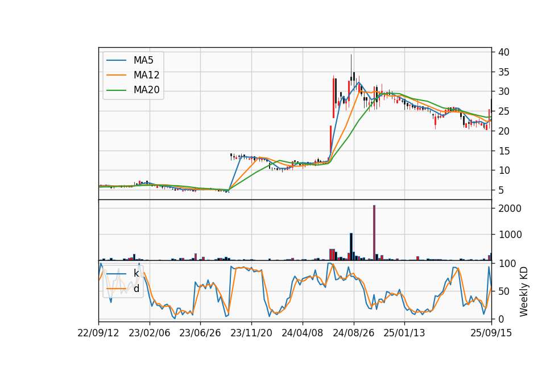546x392 pixels.
Task: Click the tallest volume bar near 2000
Action: [x=374, y=233]
